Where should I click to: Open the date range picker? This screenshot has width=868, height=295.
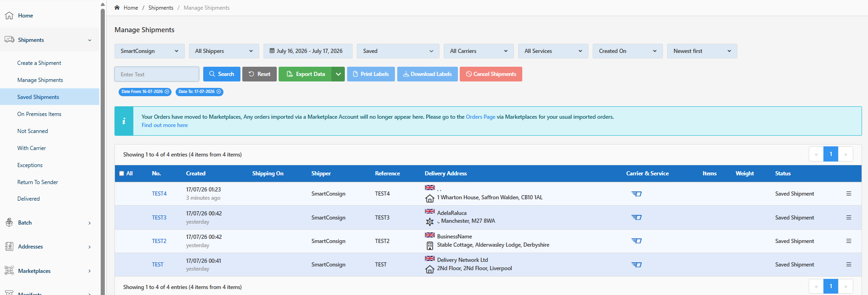point(308,51)
